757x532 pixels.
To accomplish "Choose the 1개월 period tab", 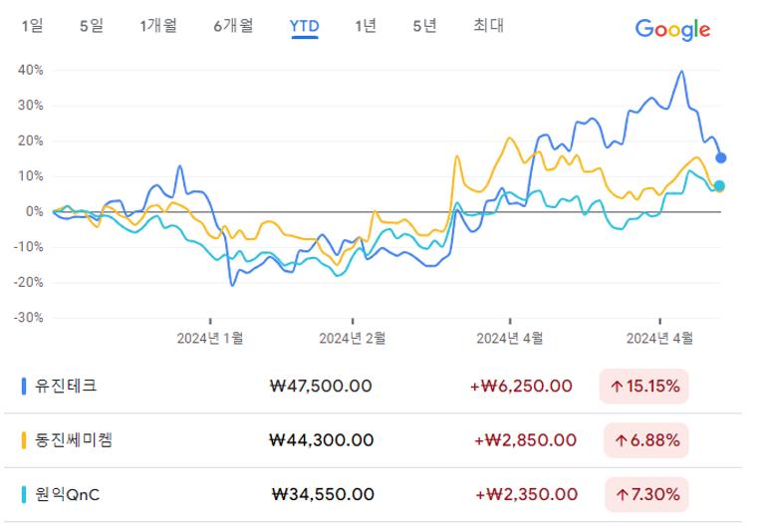I will 158,26.
